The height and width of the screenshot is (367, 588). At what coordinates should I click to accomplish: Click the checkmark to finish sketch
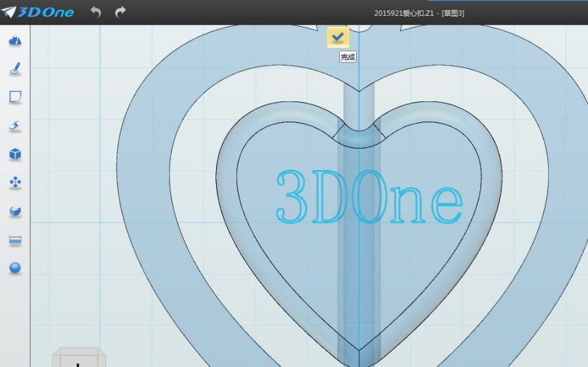pyautogui.click(x=338, y=38)
